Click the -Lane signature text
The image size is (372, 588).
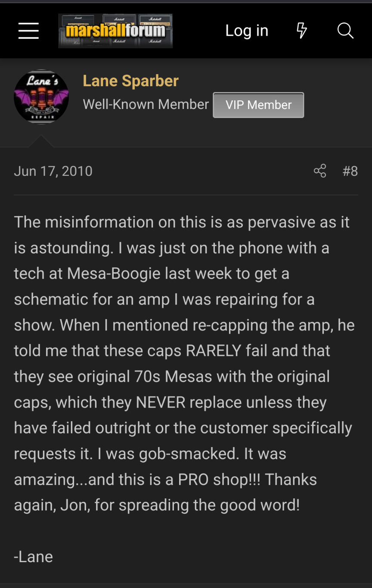pyautogui.click(x=33, y=557)
